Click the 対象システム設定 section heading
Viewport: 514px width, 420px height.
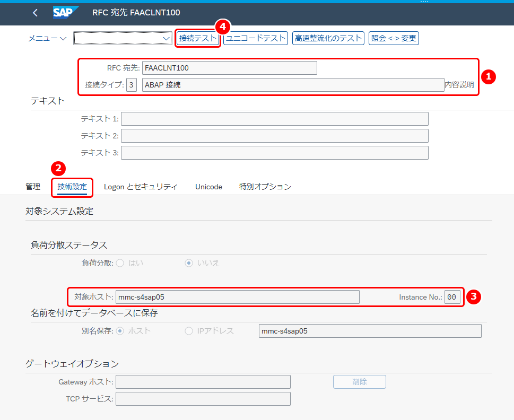point(59,211)
